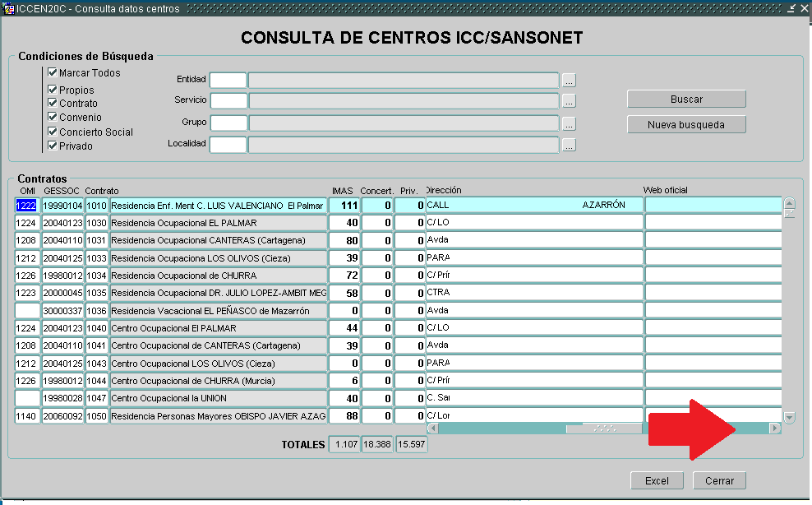Click the Nueva busqueda button
This screenshot has height=505, width=812.
click(686, 125)
